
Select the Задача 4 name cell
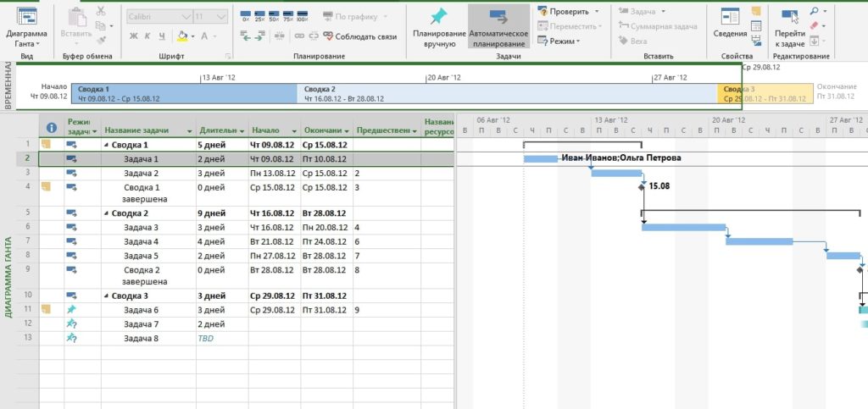point(148,241)
